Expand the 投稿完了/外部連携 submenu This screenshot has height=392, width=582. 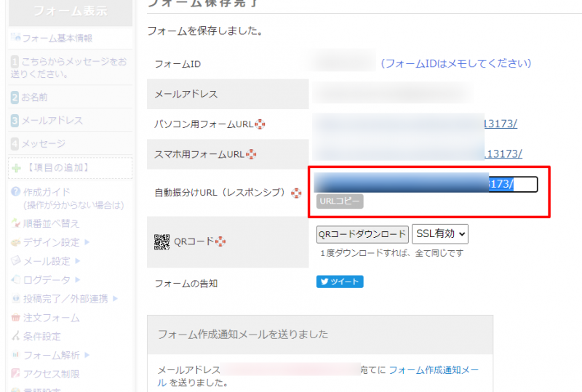[114, 299]
